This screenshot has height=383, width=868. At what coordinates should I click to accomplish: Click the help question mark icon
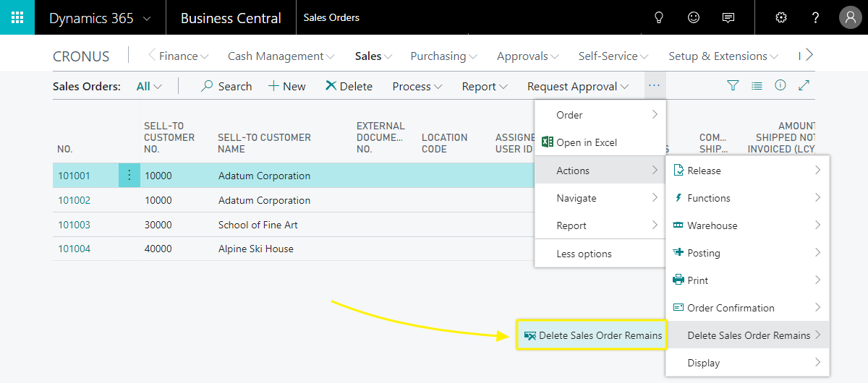(815, 18)
